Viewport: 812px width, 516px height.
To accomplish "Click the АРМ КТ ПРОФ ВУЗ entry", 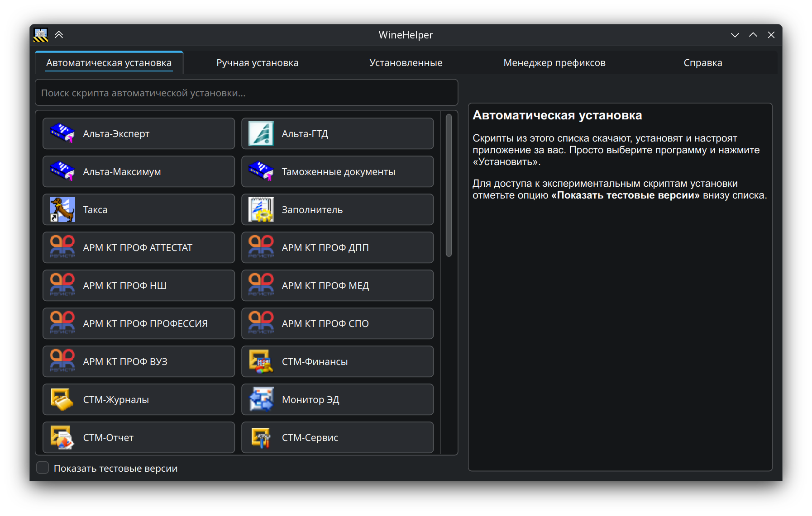I will [x=138, y=361].
